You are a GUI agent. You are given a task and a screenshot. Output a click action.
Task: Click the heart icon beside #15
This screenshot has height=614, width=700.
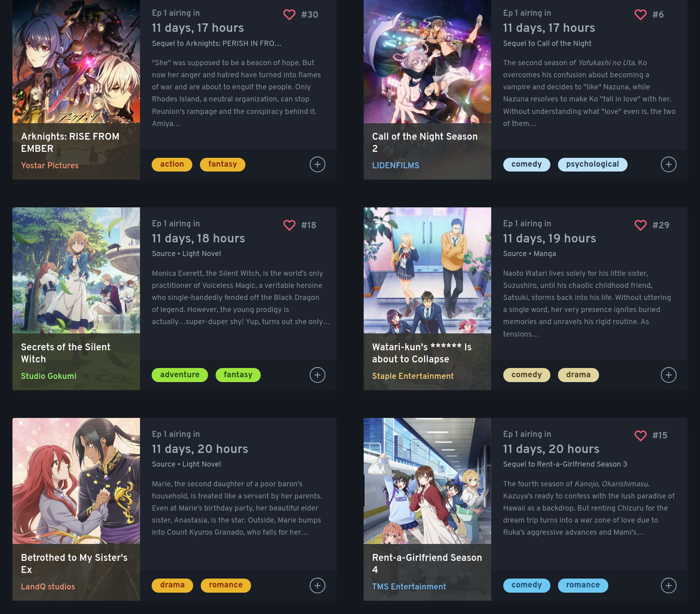[x=640, y=435]
